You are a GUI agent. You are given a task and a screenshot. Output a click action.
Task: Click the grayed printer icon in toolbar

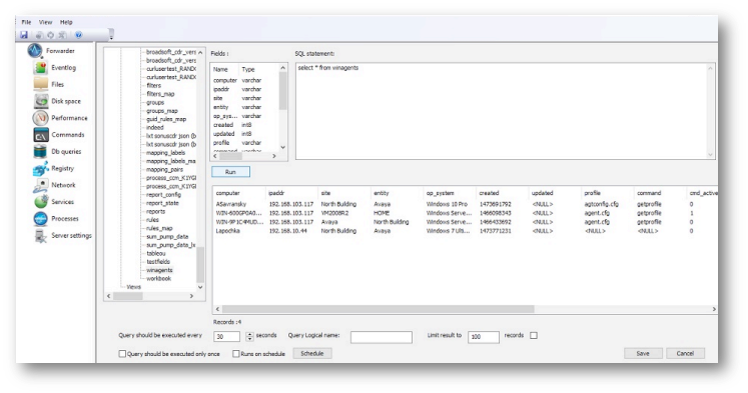click(40, 35)
